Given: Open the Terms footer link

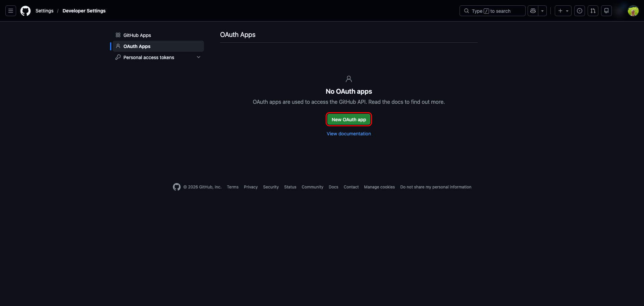Looking at the screenshot, I should pyautogui.click(x=233, y=187).
